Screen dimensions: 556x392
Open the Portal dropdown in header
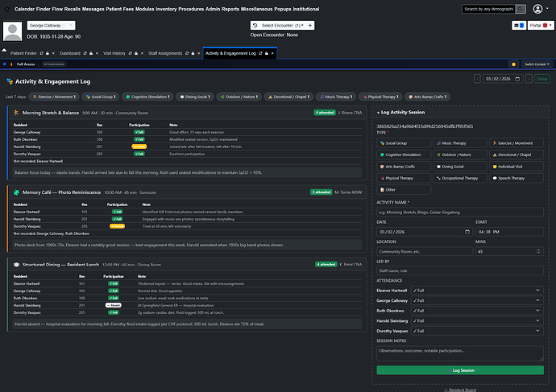click(x=537, y=26)
